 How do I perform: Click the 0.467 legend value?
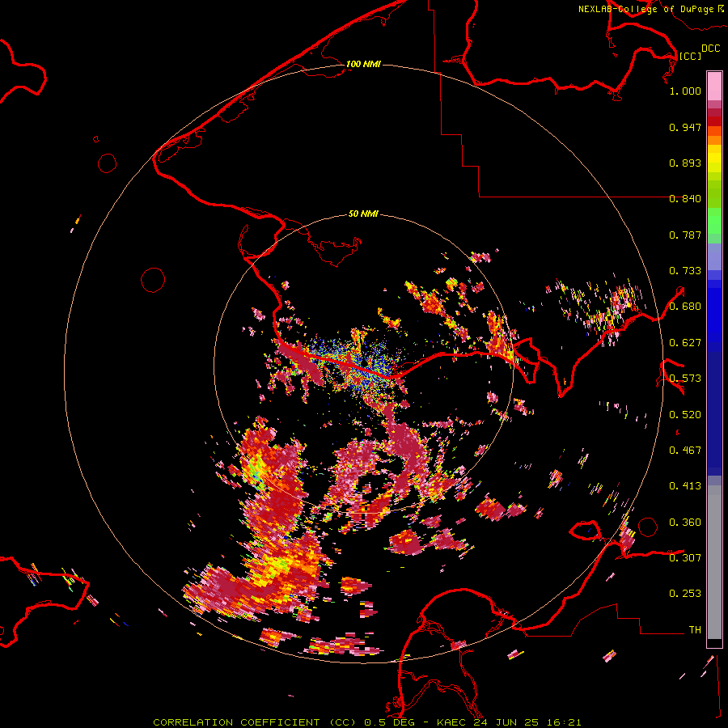click(x=685, y=451)
